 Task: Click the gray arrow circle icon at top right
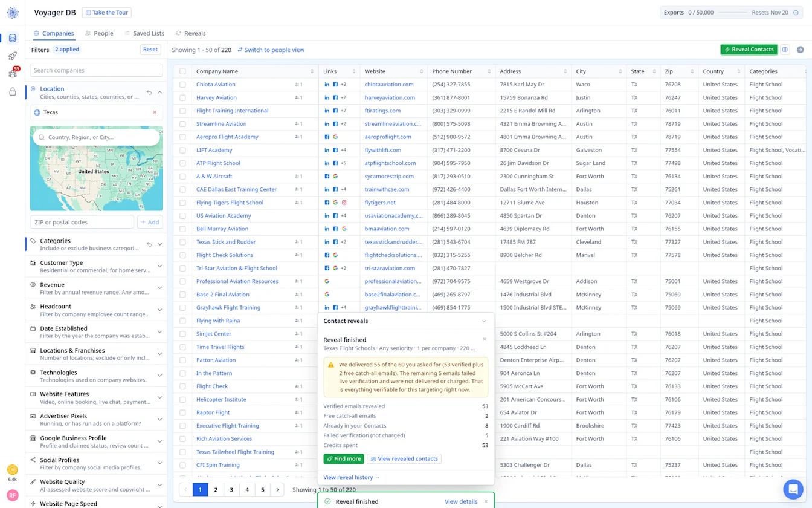(801, 50)
